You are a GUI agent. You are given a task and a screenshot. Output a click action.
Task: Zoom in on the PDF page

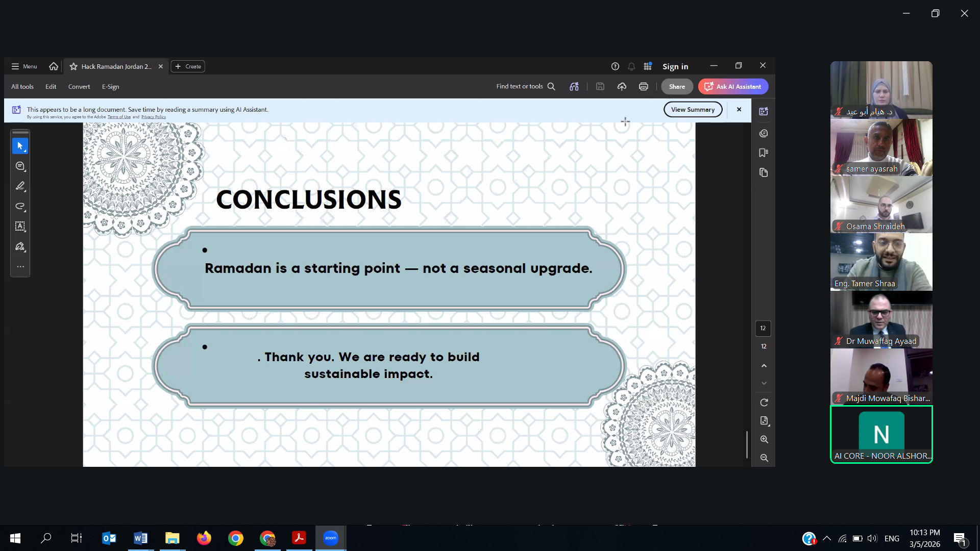click(764, 439)
